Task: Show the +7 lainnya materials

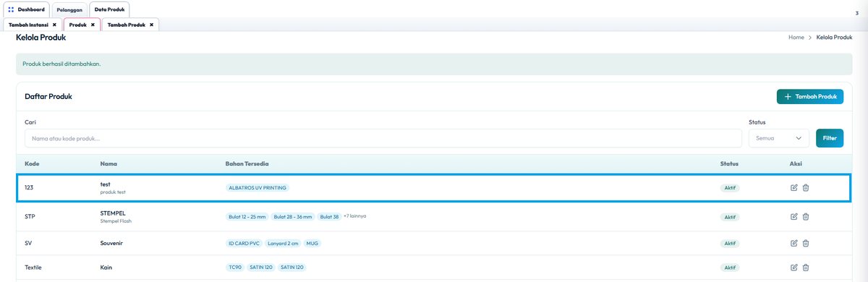Action: click(x=354, y=215)
